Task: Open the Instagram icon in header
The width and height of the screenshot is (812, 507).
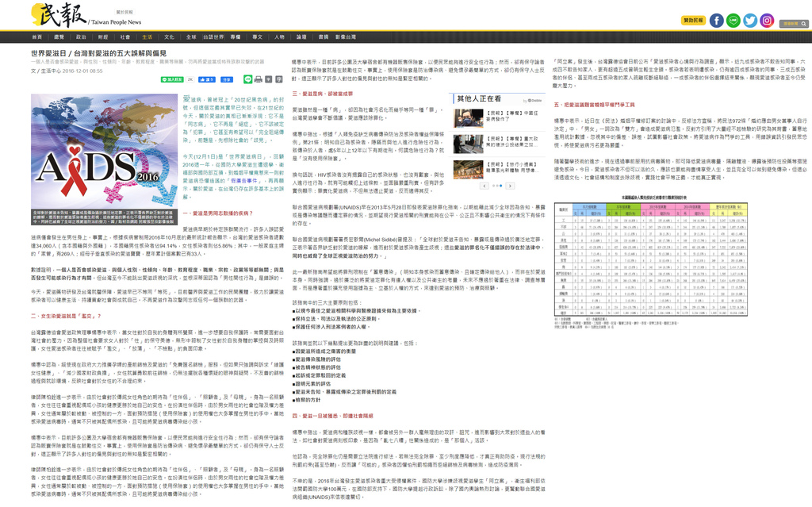Action: [768, 21]
